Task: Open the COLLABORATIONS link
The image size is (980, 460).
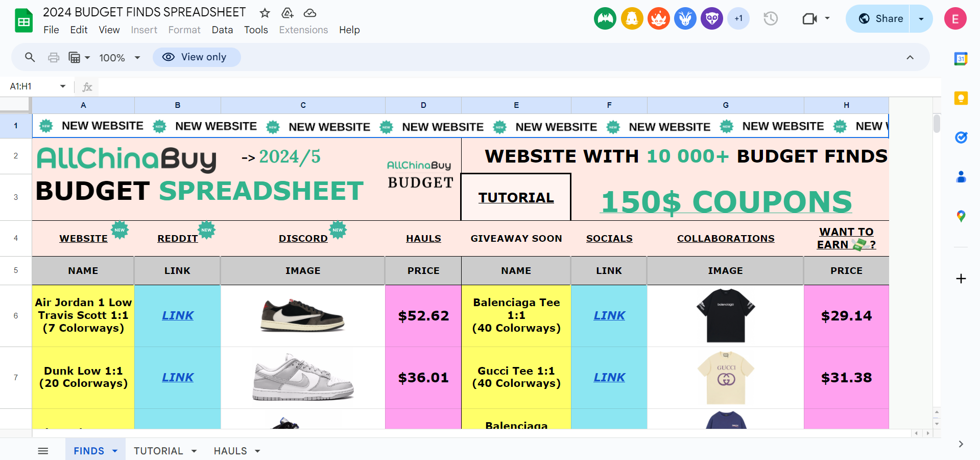Action: point(726,239)
